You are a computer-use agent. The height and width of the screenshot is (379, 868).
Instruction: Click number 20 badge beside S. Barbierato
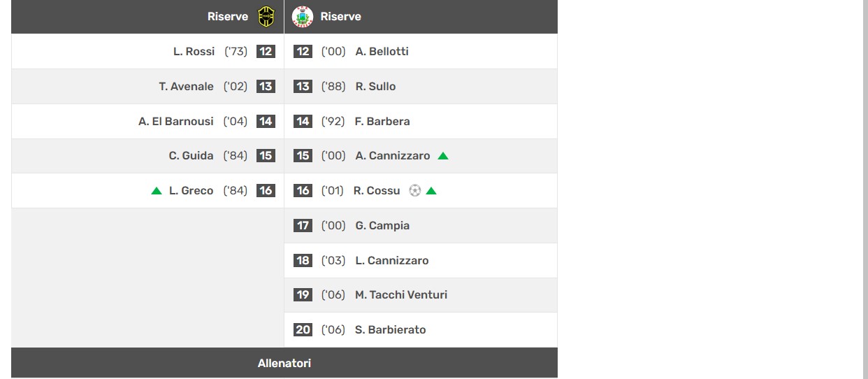pyautogui.click(x=303, y=329)
